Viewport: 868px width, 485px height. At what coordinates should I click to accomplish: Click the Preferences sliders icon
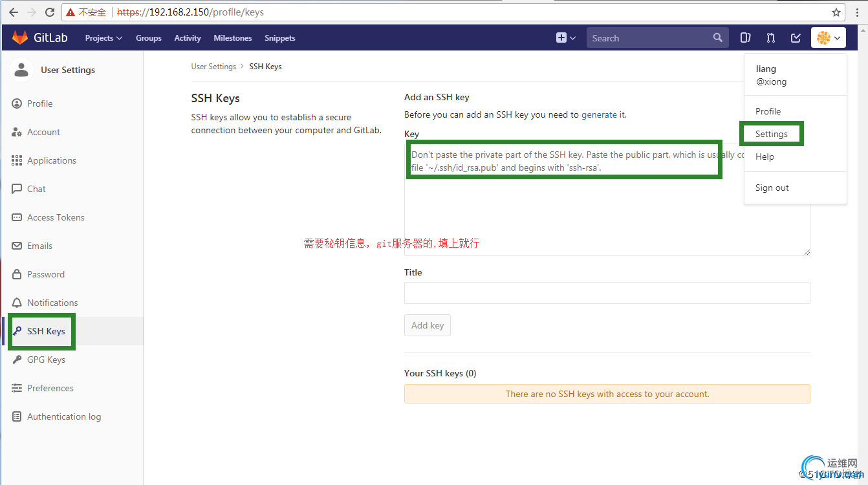point(17,388)
